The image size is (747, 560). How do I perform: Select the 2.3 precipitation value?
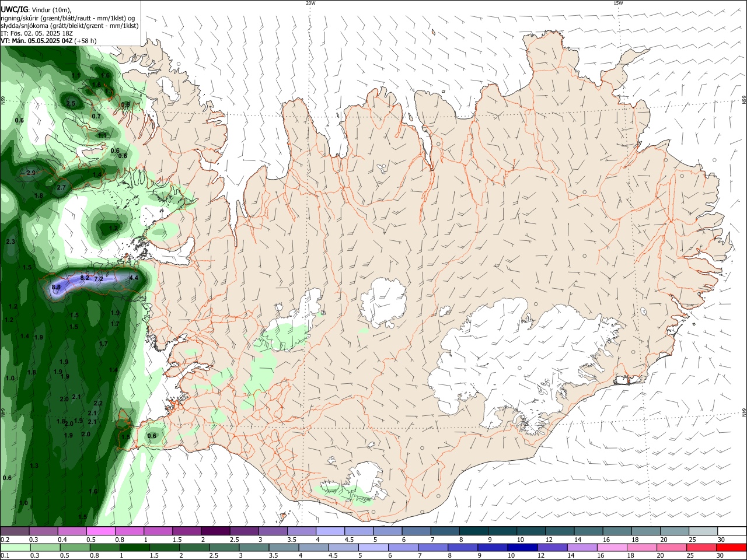coord(11,242)
